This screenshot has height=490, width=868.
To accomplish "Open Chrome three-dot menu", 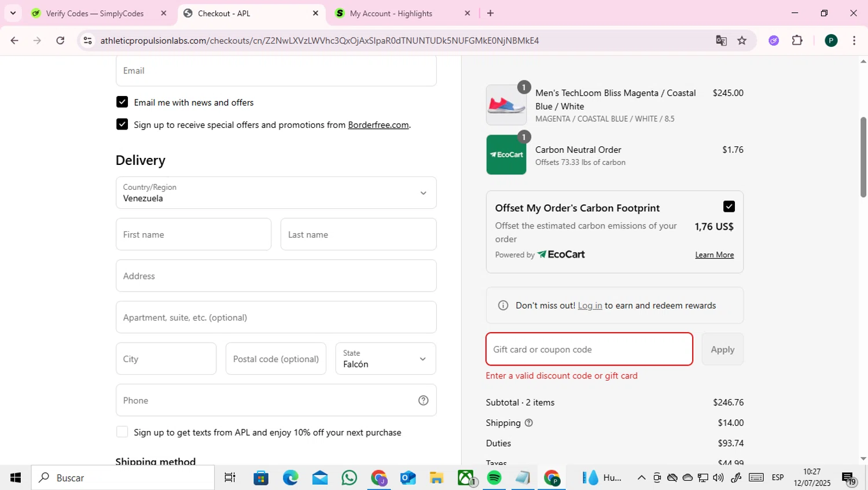I will coord(854,40).
